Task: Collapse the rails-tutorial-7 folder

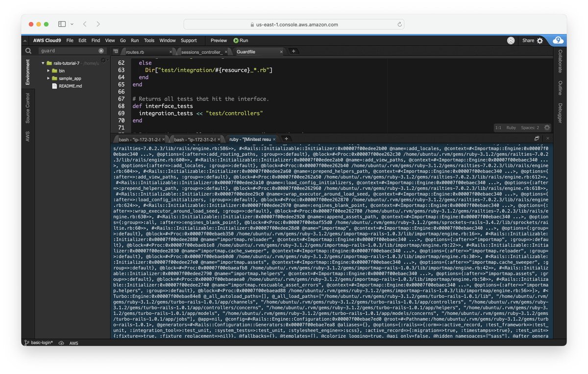Action: (x=43, y=63)
